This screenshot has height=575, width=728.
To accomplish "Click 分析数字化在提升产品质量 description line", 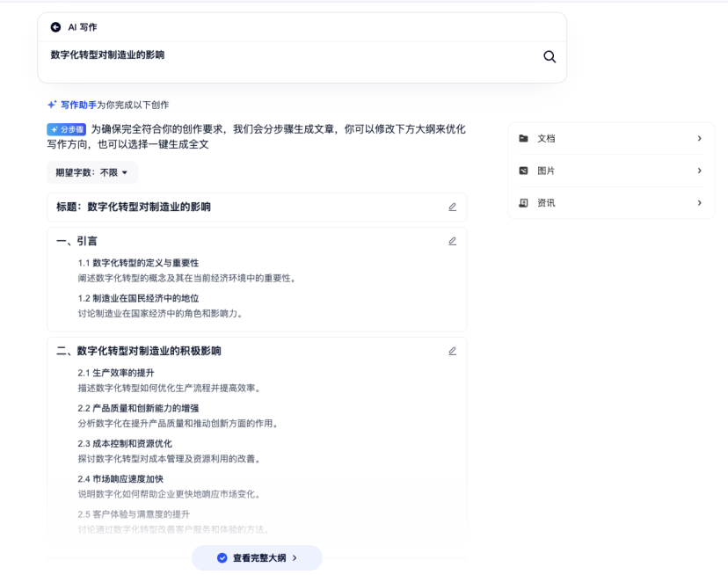I will [178, 423].
